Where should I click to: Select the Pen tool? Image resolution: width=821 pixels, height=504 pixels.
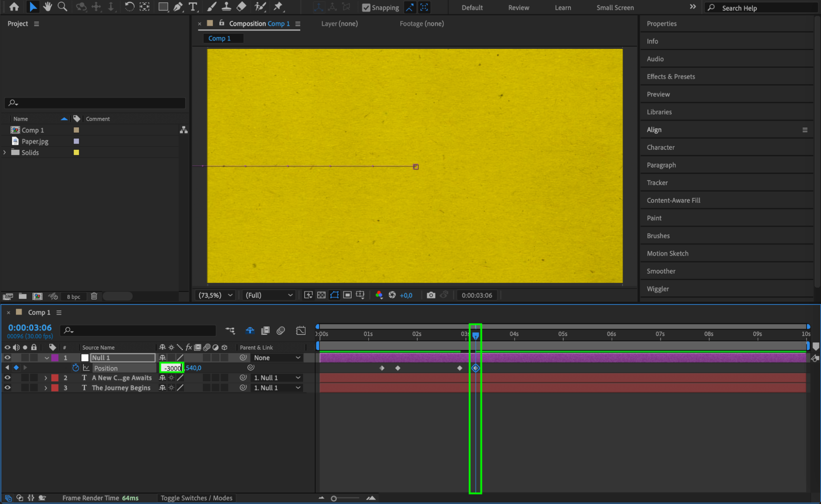[178, 7]
